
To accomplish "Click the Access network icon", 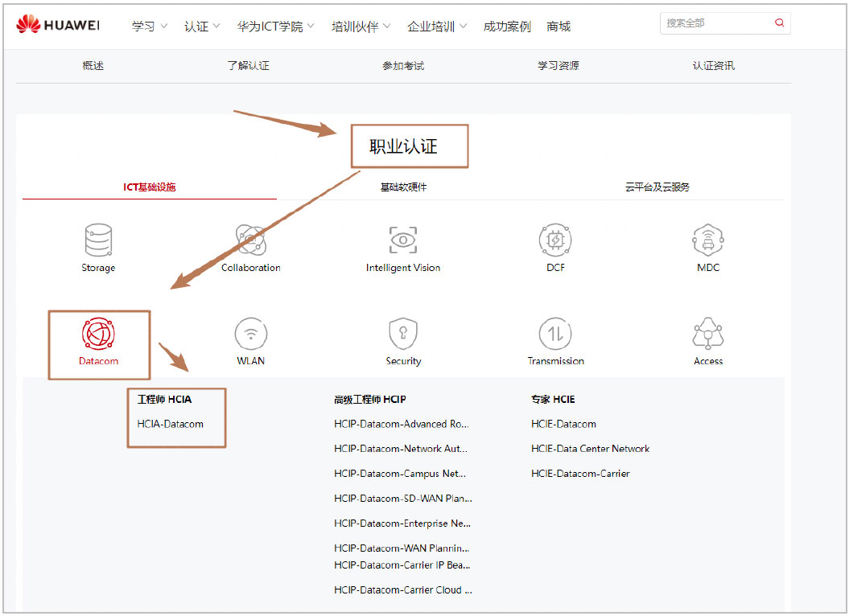I will (x=708, y=334).
